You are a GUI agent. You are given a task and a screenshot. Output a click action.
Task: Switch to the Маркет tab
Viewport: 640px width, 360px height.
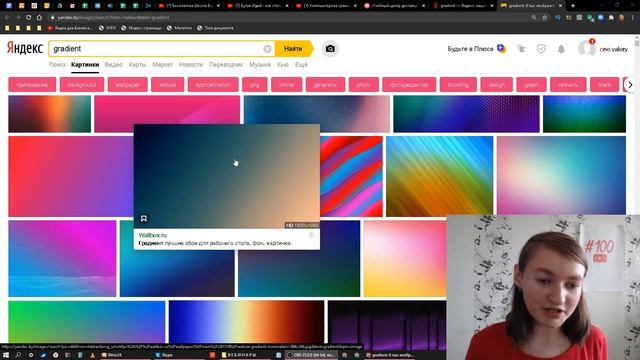[162, 64]
